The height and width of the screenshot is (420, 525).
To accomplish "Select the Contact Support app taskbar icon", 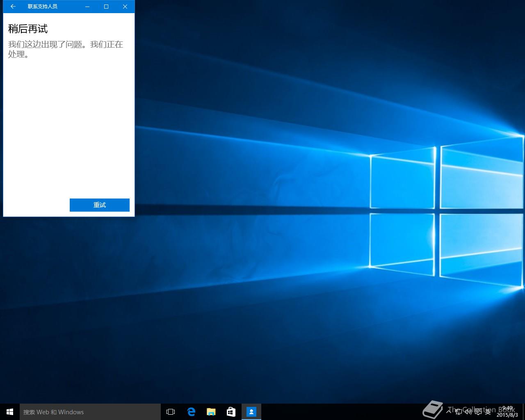I will [x=251, y=412].
